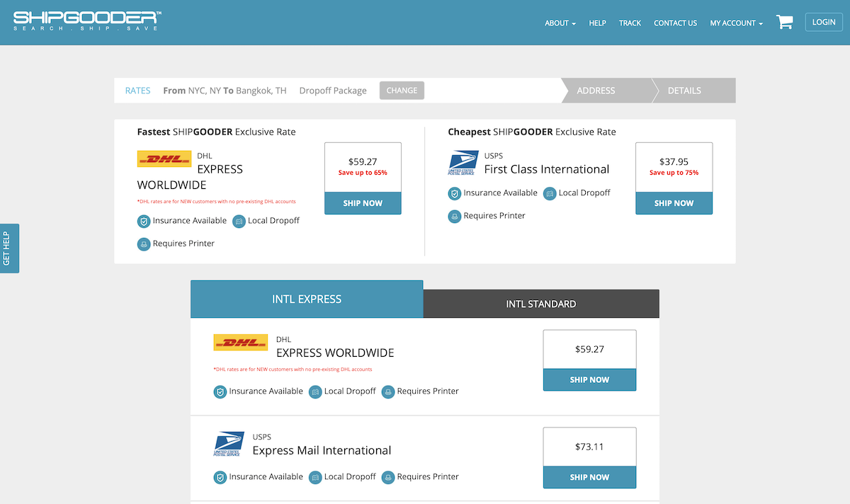
Task: Click insurance shield icon in Express Mail International row
Action: tap(220, 477)
